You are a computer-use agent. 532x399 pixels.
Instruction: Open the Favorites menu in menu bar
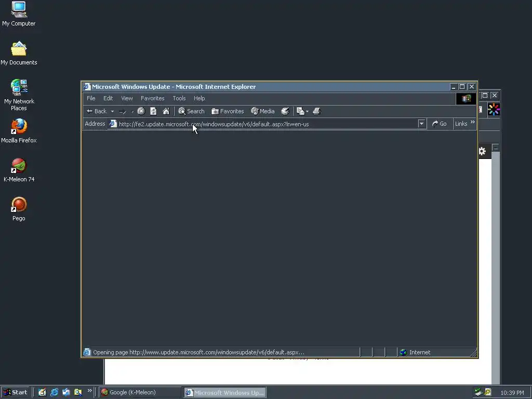click(x=152, y=98)
